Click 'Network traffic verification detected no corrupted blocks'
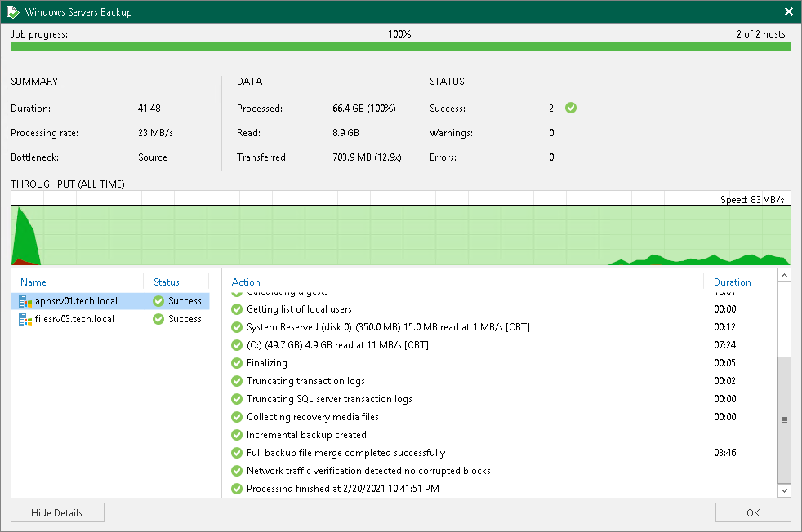The width and height of the screenshot is (802, 532). 368,471
